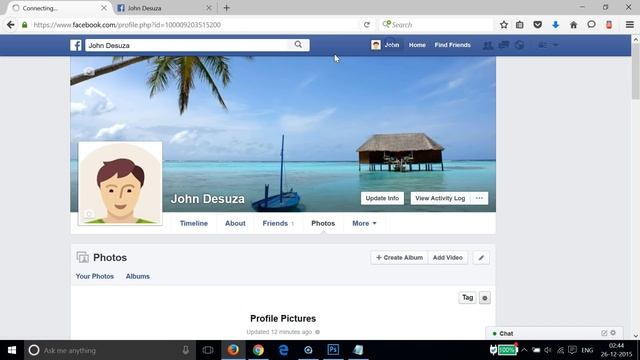Open the About profile tab

tap(235, 223)
